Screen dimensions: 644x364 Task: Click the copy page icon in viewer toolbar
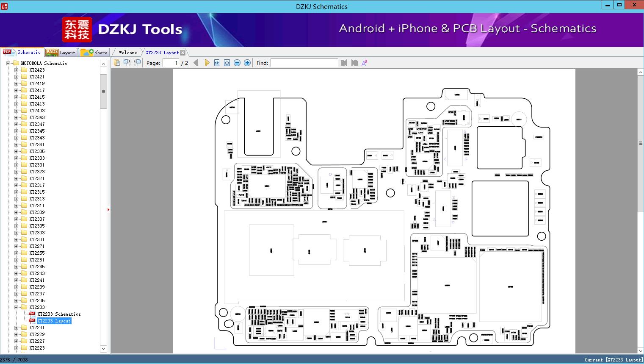[117, 63]
